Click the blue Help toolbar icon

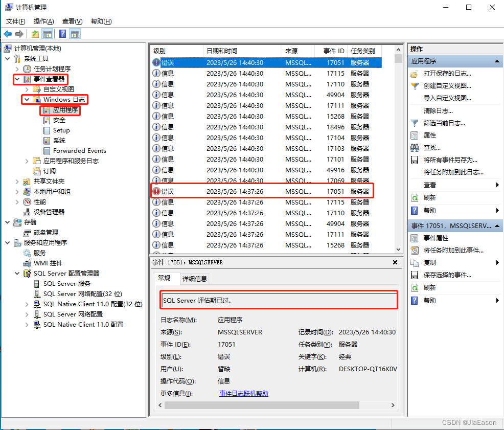(63, 34)
